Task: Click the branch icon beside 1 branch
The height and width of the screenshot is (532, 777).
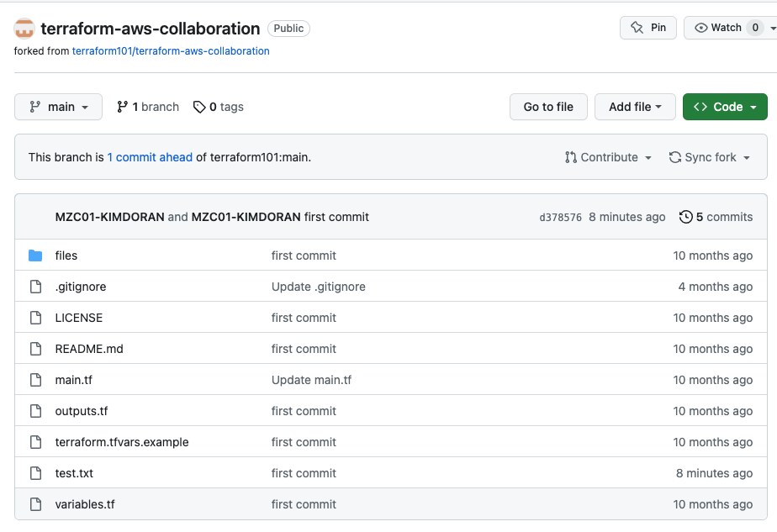Action: pyautogui.click(x=122, y=107)
